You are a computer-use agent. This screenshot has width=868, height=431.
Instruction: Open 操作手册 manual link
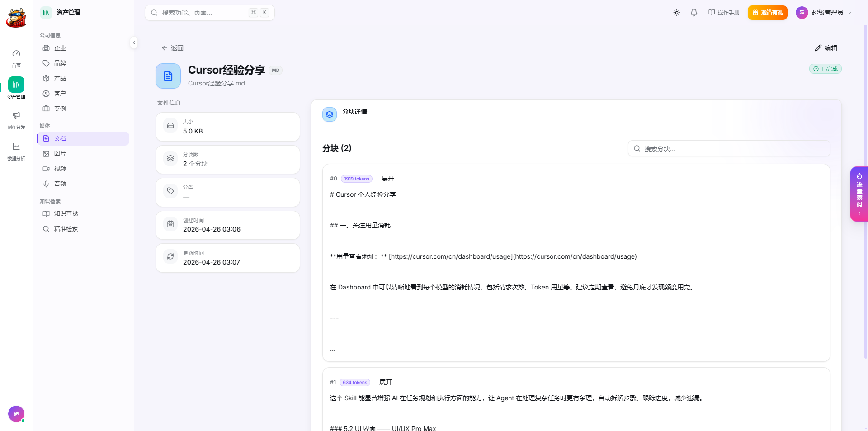tap(724, 13)
